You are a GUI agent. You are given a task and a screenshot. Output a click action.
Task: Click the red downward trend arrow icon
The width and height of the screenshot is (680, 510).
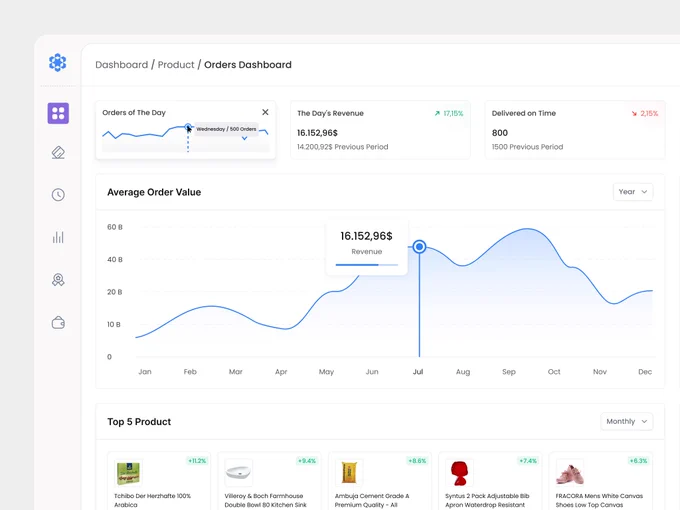634,113
